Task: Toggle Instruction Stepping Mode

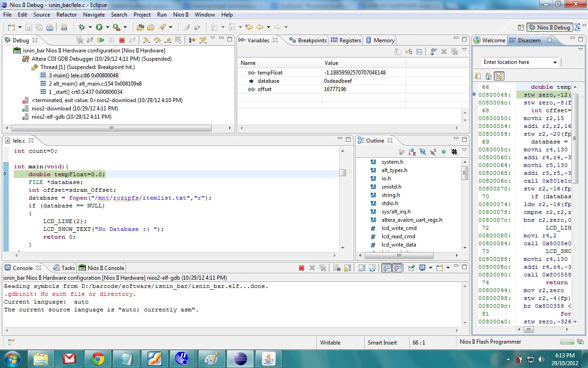Action: click(x=192, y=40)
